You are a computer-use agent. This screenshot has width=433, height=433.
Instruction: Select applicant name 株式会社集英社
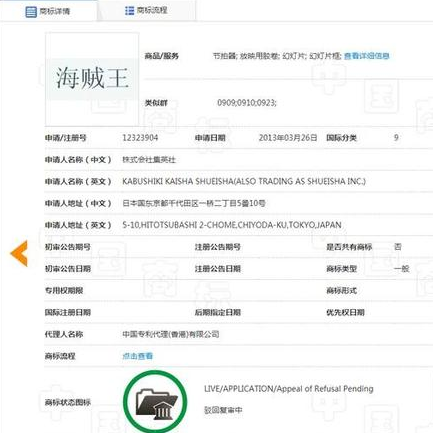tap(149, 160)
